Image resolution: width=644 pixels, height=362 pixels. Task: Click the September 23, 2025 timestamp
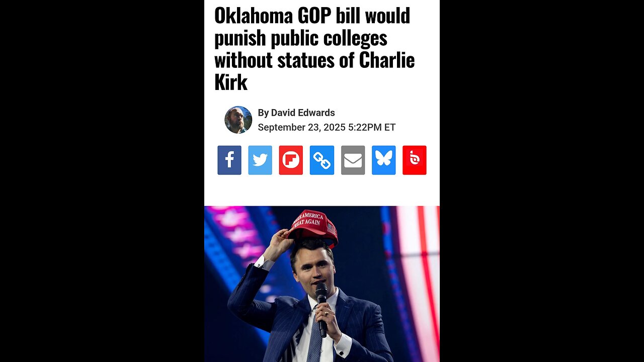pyautogui.click(x=327, y=127)
